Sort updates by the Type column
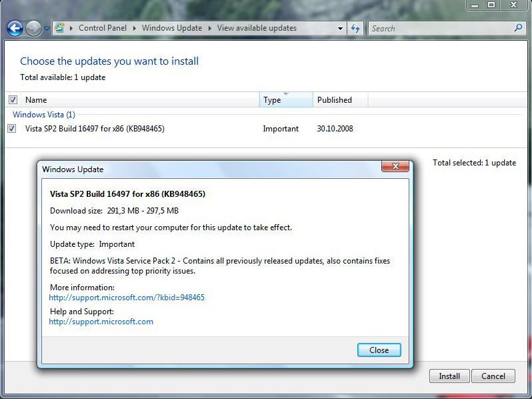 [286, 100]
